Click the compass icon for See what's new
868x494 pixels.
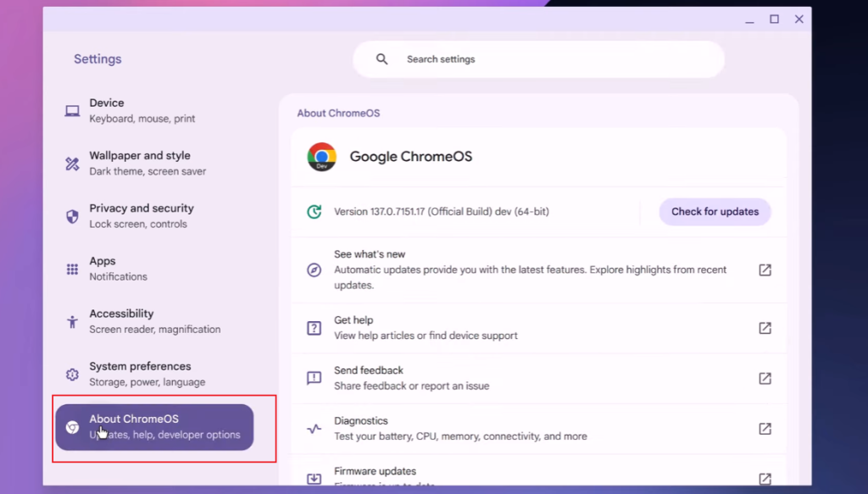[x=314, y=270]
